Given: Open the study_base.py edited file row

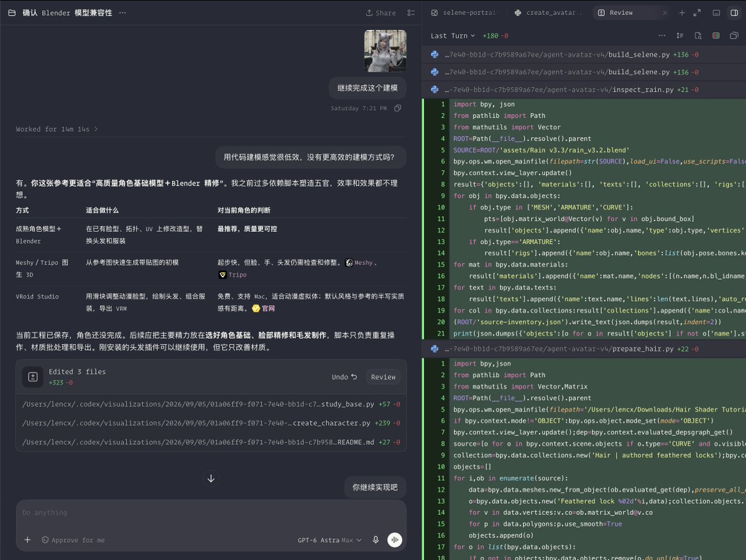Looking at the screenshot, I should [211, 404].
